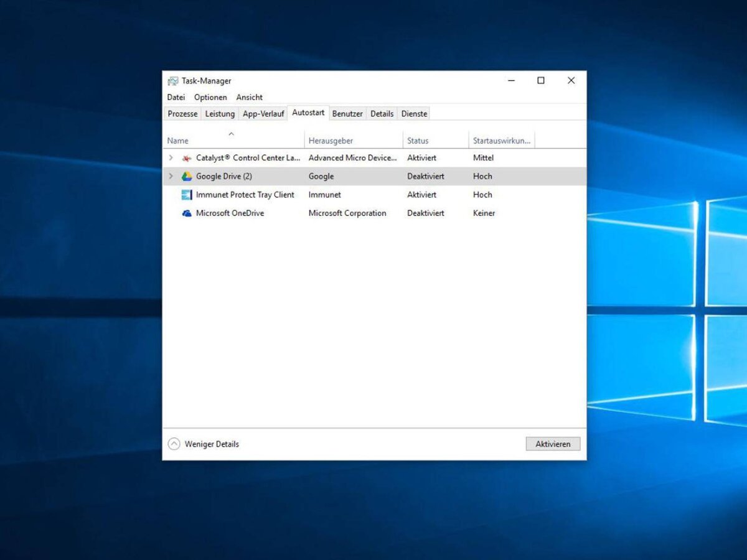The image size is (747, 560).
Task: Click the Advanced Micro Devices publisher cell
Action: tap(352, 158)
